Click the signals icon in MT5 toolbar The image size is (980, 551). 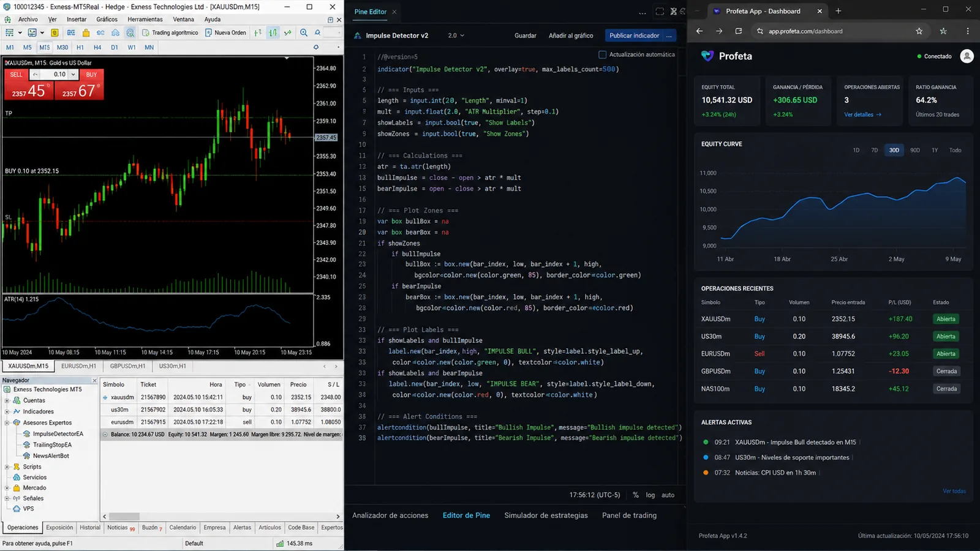click(100, 32)
